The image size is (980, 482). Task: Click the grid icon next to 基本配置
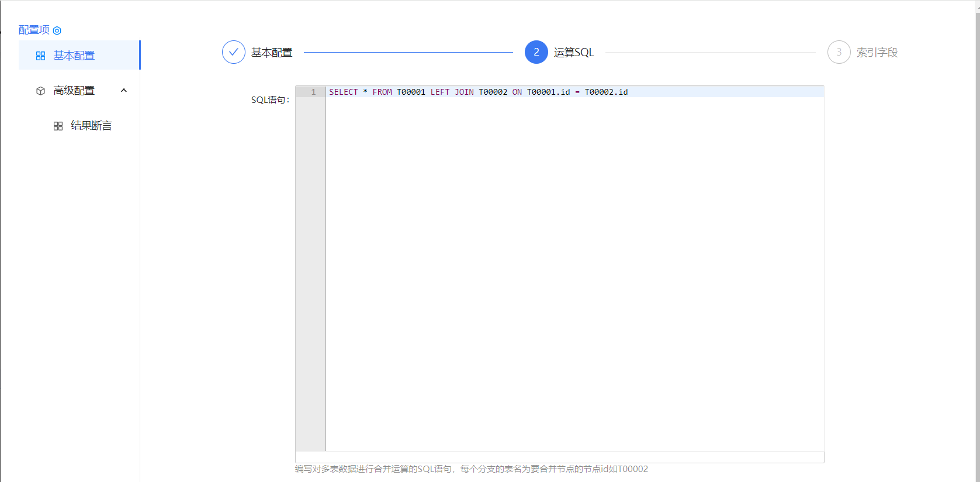pos(40,56)
